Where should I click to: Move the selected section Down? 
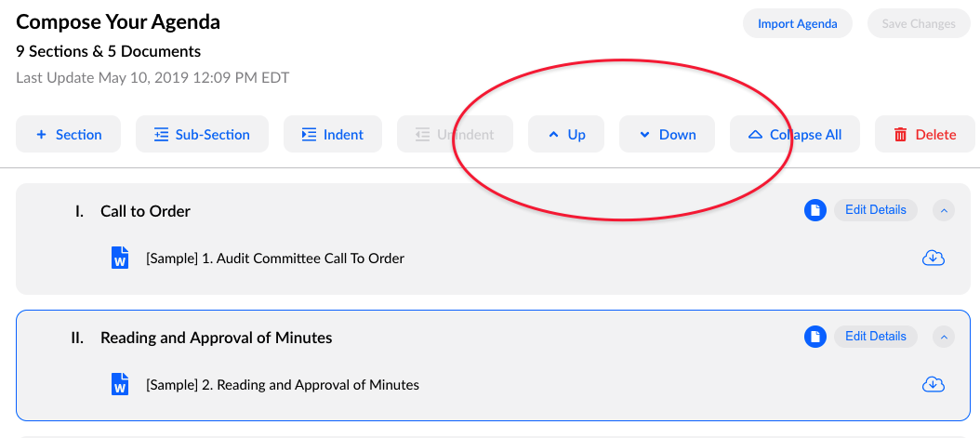tap(667, 134)
